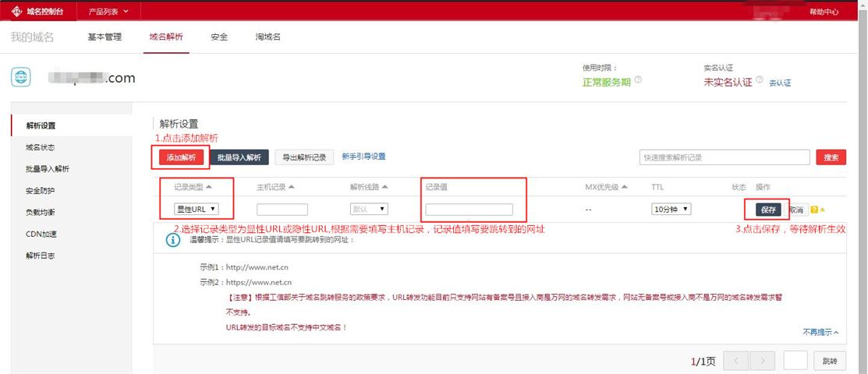Focus the 快速搜索解析记录 search box
Screen dimensions: 868x374
pyautogui.click(x=725, y=157)
